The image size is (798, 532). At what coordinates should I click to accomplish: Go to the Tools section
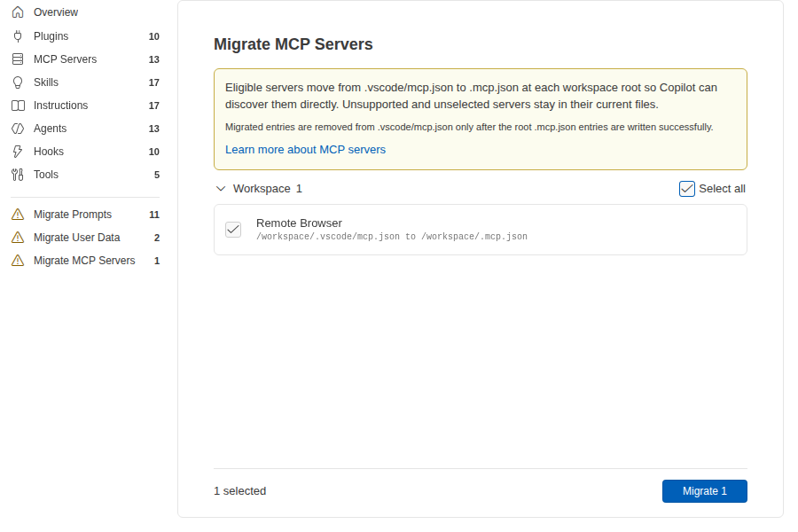click(x=85, y=175)
